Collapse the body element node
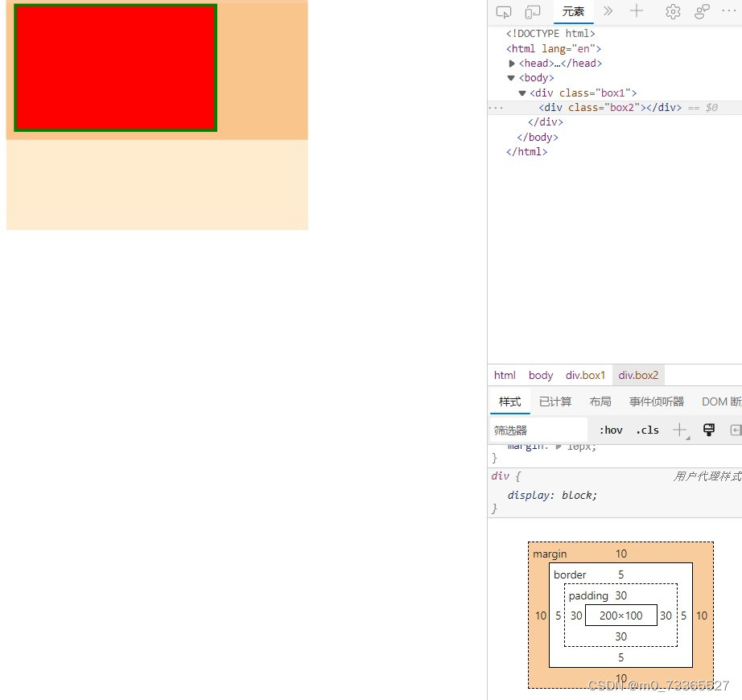The width and height of the screenshot is (742, 700). tap(511, 78)
